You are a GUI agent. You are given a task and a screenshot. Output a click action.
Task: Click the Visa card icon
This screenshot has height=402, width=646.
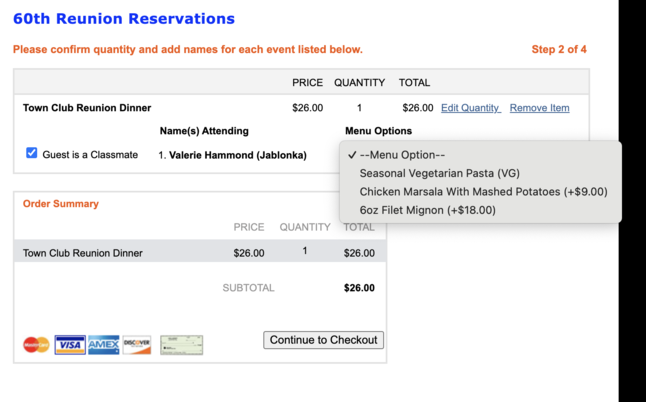[x=70, y=345]
